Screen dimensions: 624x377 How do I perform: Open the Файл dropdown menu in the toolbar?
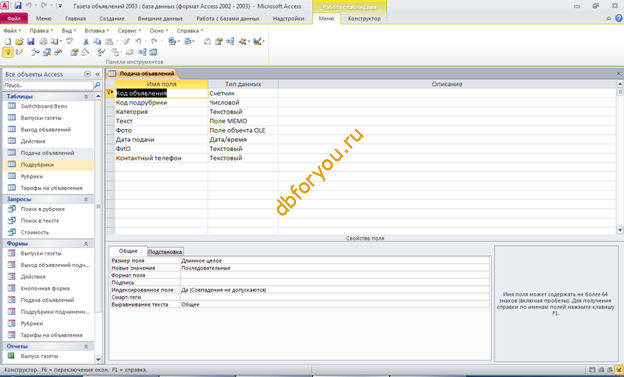(12, 31)
